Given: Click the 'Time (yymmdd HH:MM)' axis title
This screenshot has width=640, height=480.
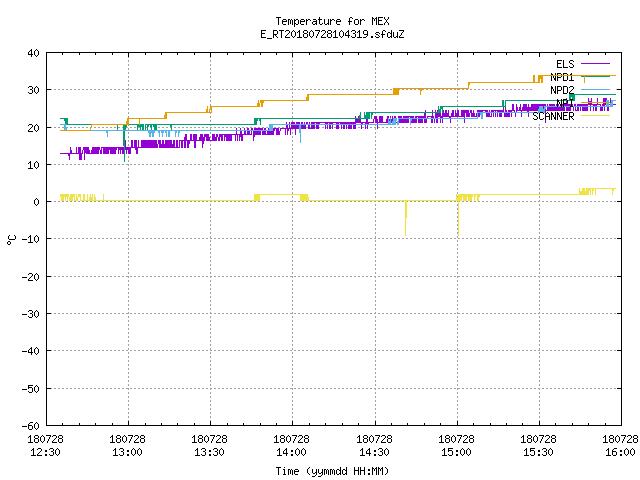Looking at the screenshot, I should pyautogui.click(x=332, y=471).
